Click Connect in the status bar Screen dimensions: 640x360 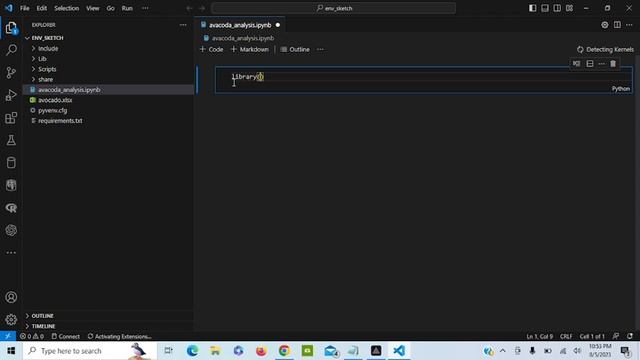(66, 336)
